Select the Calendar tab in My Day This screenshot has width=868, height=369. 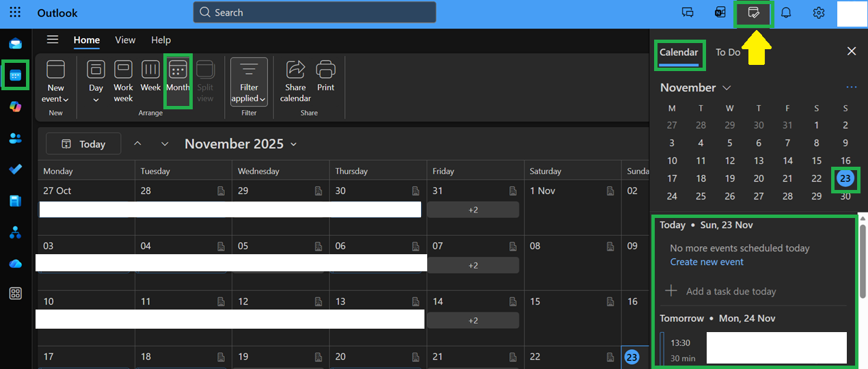[679, 52]
